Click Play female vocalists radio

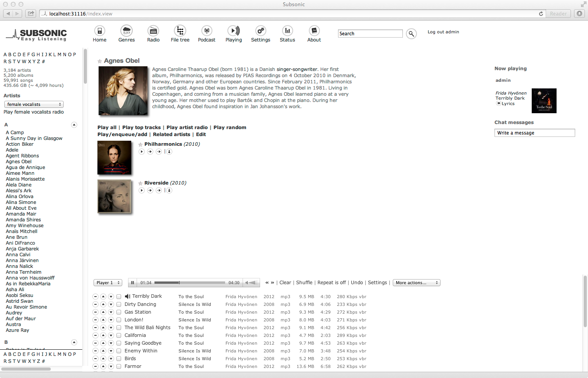point(34,112)
